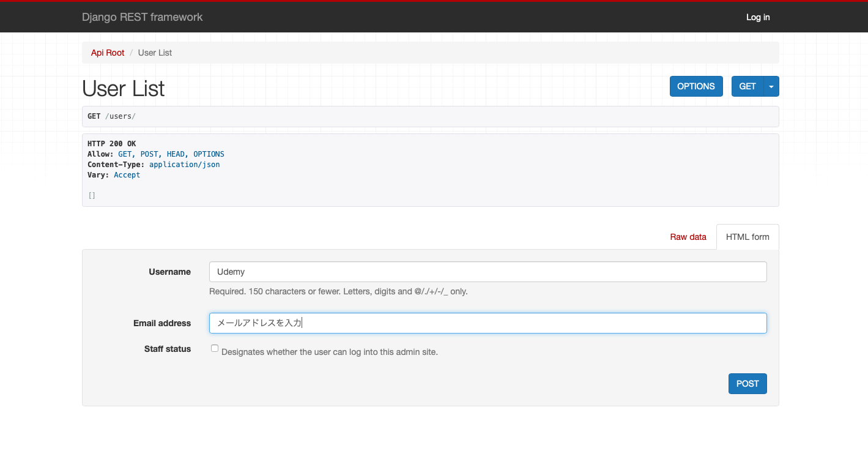Image resolution: width=868 pixels, height=451 pixels.
Task: Click the empty JSON response body
Action: point(91,195)
